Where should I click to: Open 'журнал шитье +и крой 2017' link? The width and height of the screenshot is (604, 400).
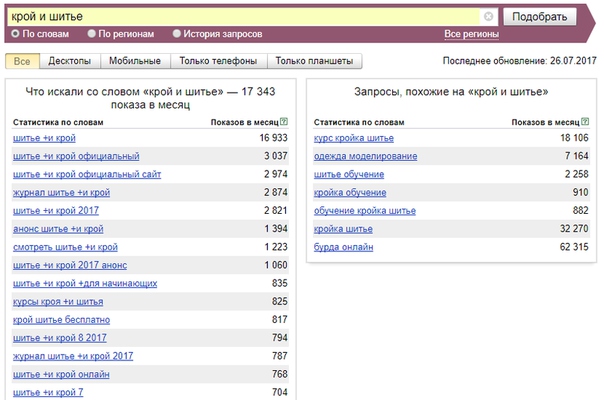tap(73, 356)
